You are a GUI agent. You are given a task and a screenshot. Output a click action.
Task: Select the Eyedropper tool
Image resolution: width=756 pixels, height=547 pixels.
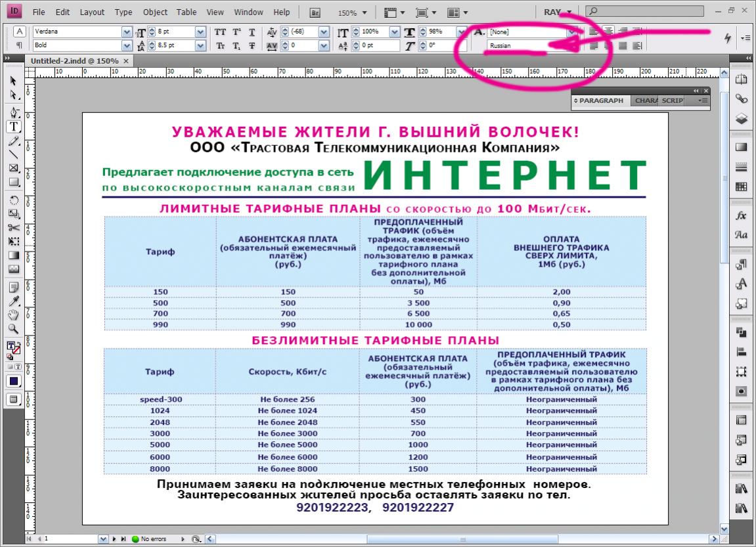[x=14, y=301]
